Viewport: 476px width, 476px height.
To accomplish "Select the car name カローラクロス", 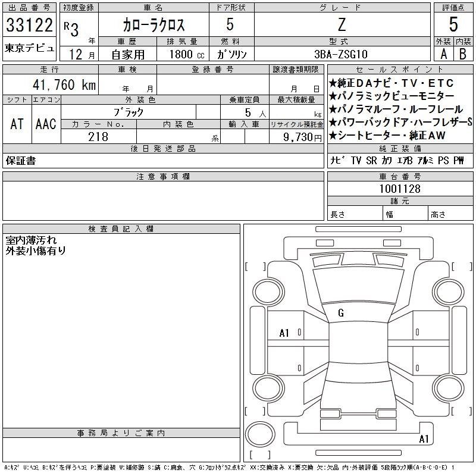I will (x=154, y=25).
